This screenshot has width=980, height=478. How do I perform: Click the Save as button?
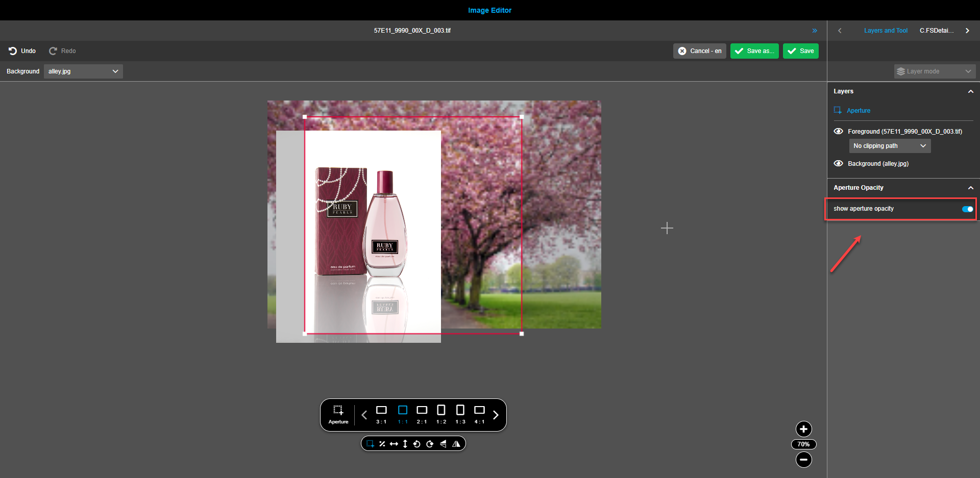pyautogui.click(x=754, y=51)
